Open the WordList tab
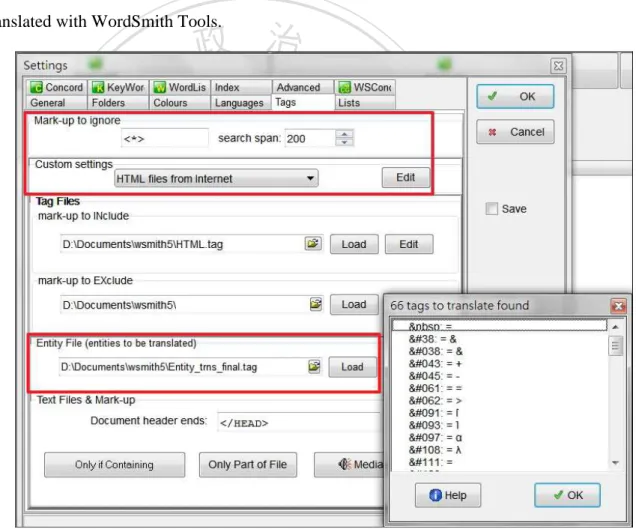 click(180, 87)
